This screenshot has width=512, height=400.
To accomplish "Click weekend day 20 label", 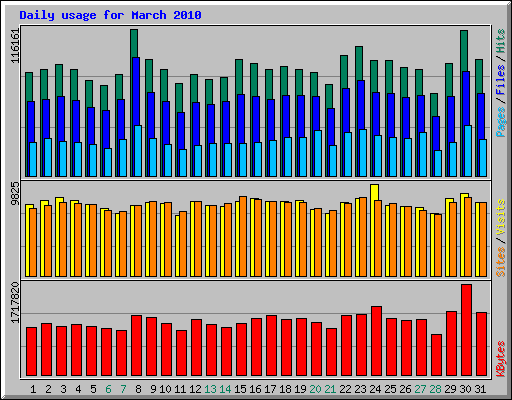I will pos(315,389).
